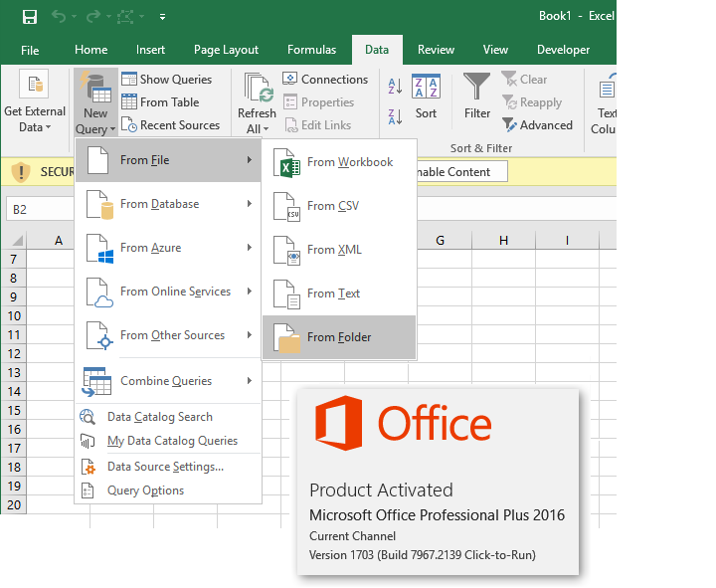Click the Undo arrow icon
Screen dimensions: 716x588
[x=59, y=17]
